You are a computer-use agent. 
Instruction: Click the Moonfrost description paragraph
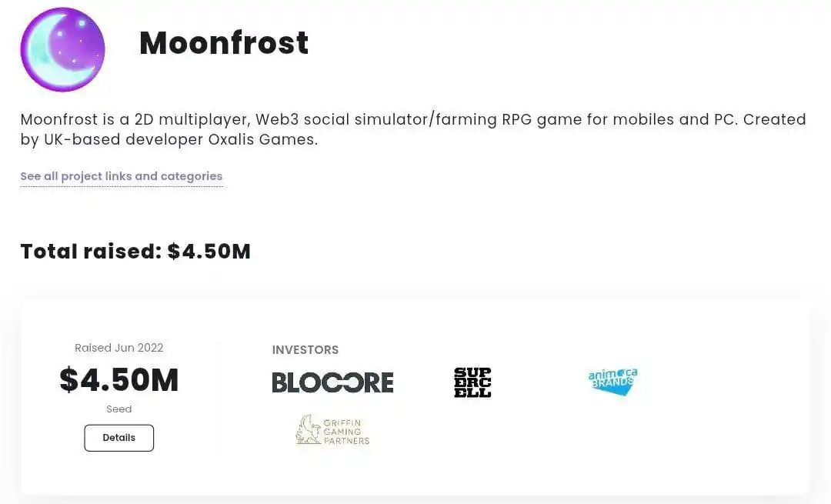(413, 129)
